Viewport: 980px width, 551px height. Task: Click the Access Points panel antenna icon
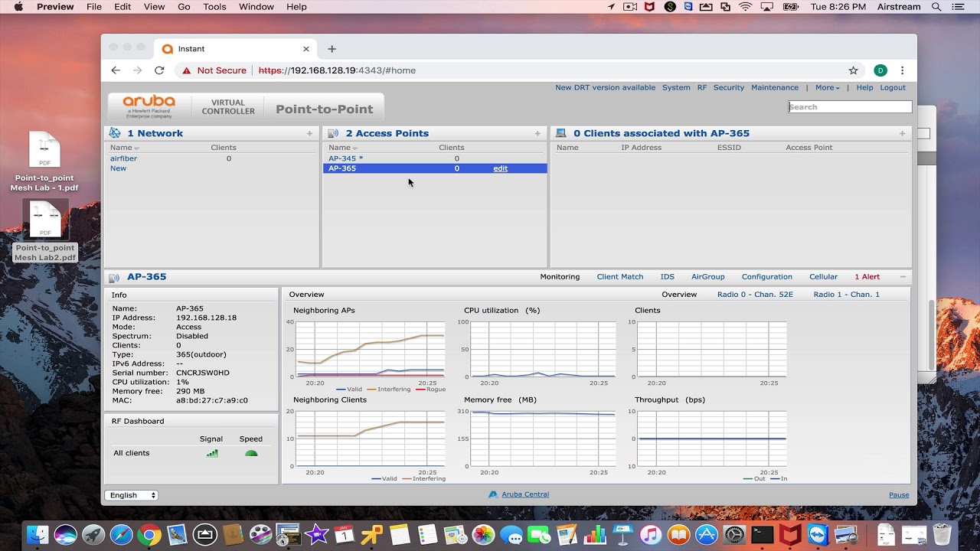[333, 133]
